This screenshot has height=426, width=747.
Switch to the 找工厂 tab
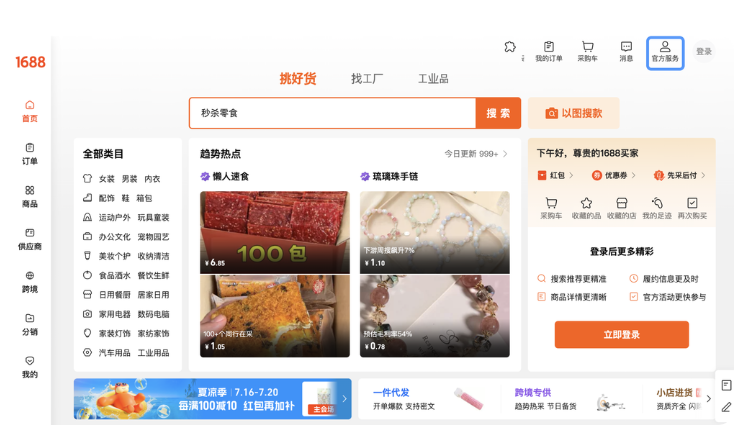(x=367, y=79)
